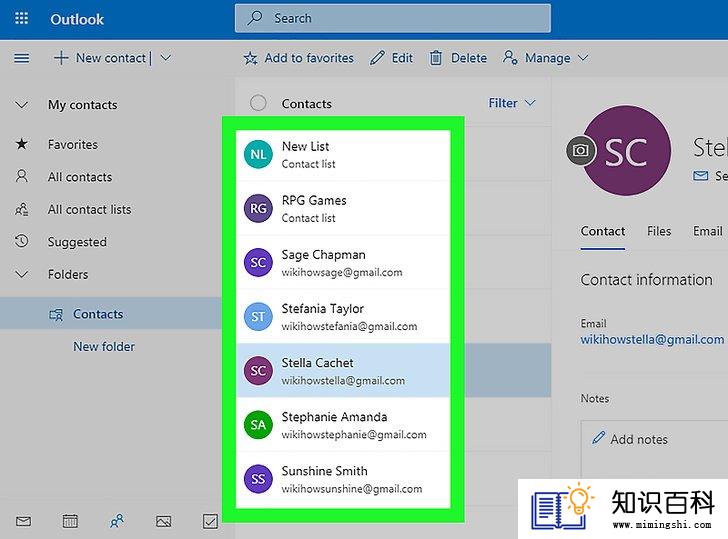Viewport: 728px width, 539px height.
Task: Click the Edit button label
Action: tap(402, 58)
